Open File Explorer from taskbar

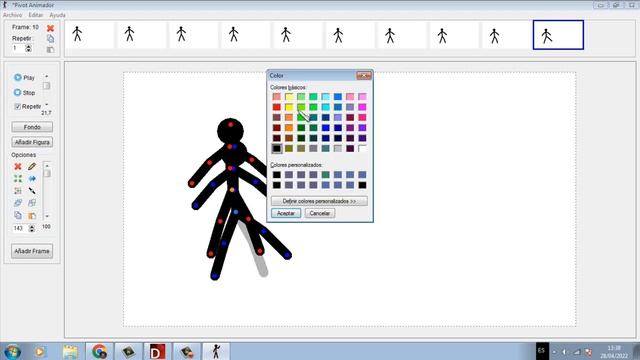click(70, 351)
